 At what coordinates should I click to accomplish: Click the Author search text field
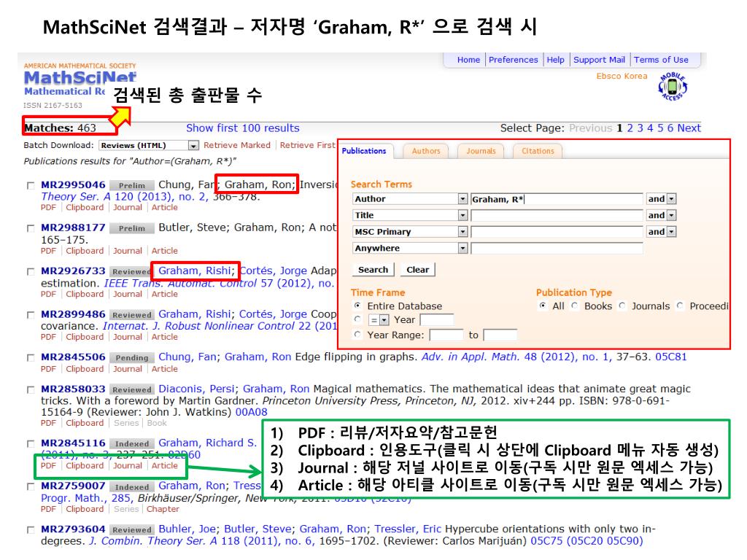pyautogui.click(x=557, y=199)
